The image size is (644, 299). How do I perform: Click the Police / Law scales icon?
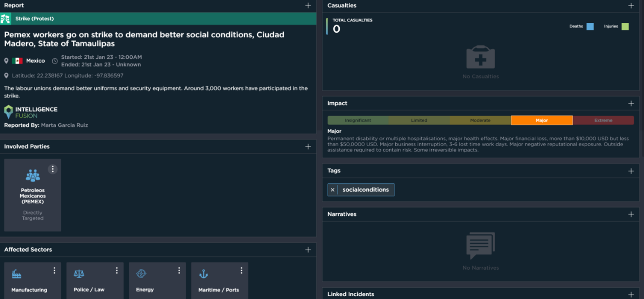pos(79,274)
